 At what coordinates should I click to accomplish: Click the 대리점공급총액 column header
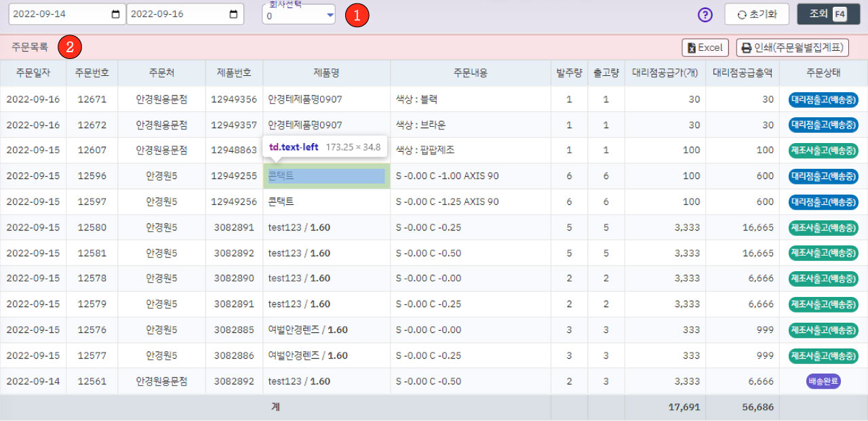click(742, 73)
